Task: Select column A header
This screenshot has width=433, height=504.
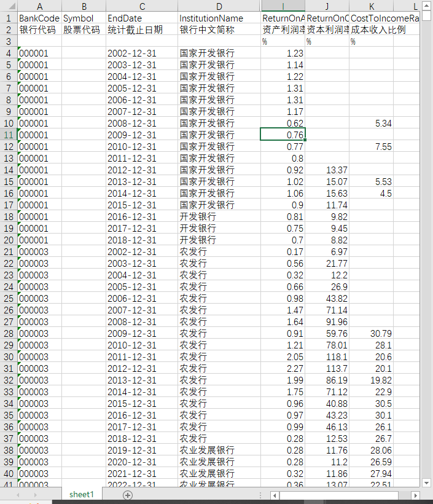Action: 39,6
